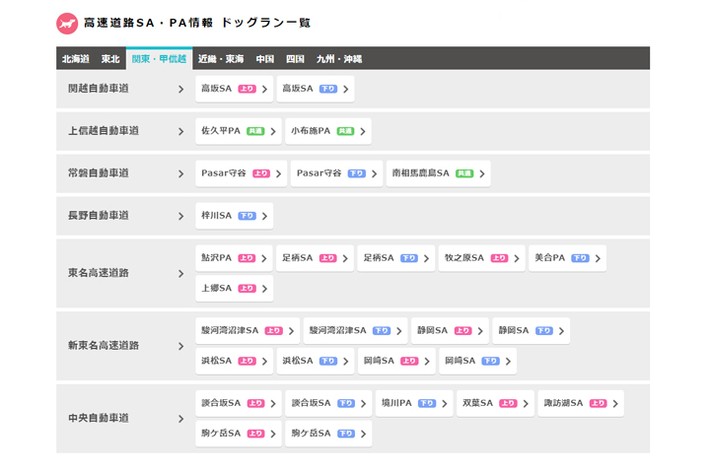Expand the 東名高速道路 row chevron
Viewport: 710px width, 473px height.
click(x=181, y=273)
